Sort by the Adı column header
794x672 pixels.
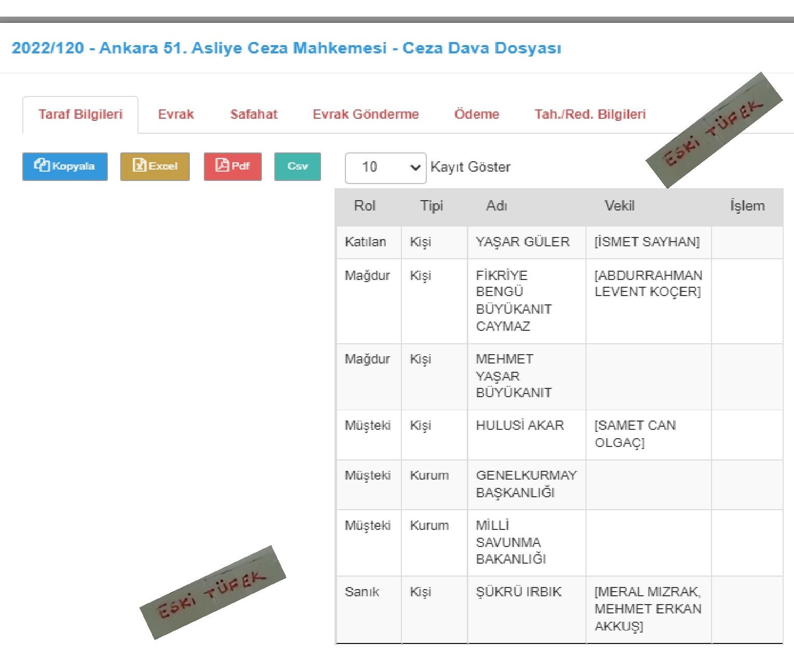click(x=496, y=206)
